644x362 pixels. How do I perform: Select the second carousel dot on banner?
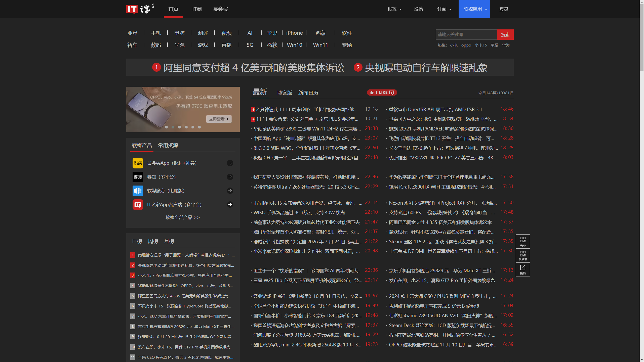[173, 127]
